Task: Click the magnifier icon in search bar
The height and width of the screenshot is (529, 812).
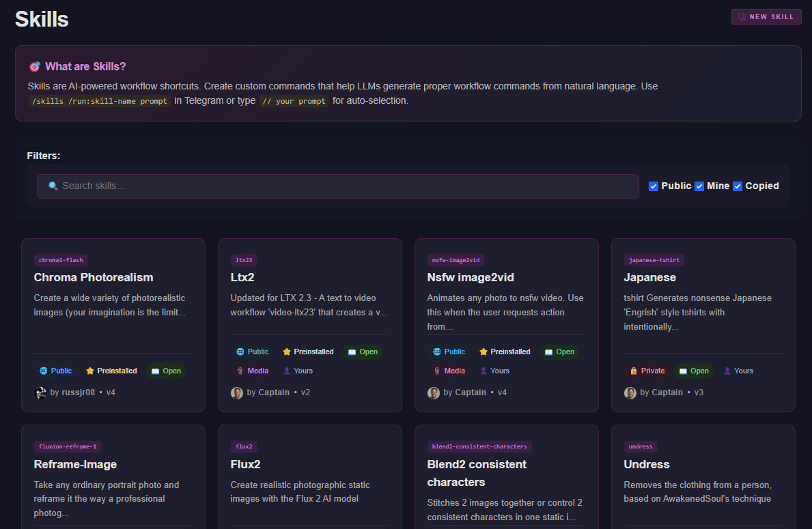Action: point(53,186)
